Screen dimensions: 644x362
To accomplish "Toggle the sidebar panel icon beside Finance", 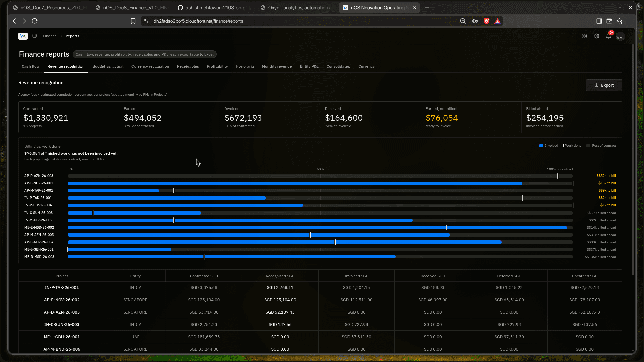I will [35, 36].
